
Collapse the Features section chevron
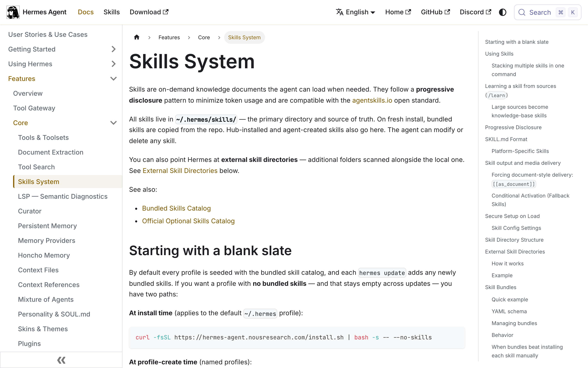114,79
